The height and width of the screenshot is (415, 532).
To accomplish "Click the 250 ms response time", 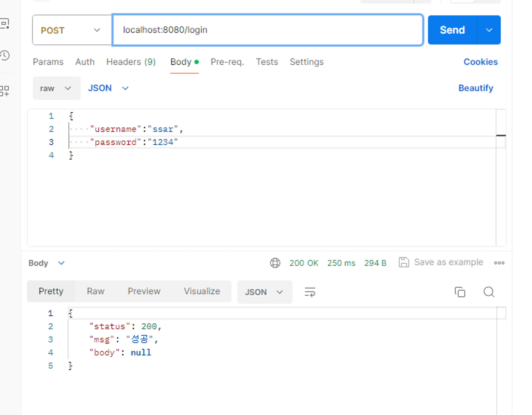I will click(341, 263).
